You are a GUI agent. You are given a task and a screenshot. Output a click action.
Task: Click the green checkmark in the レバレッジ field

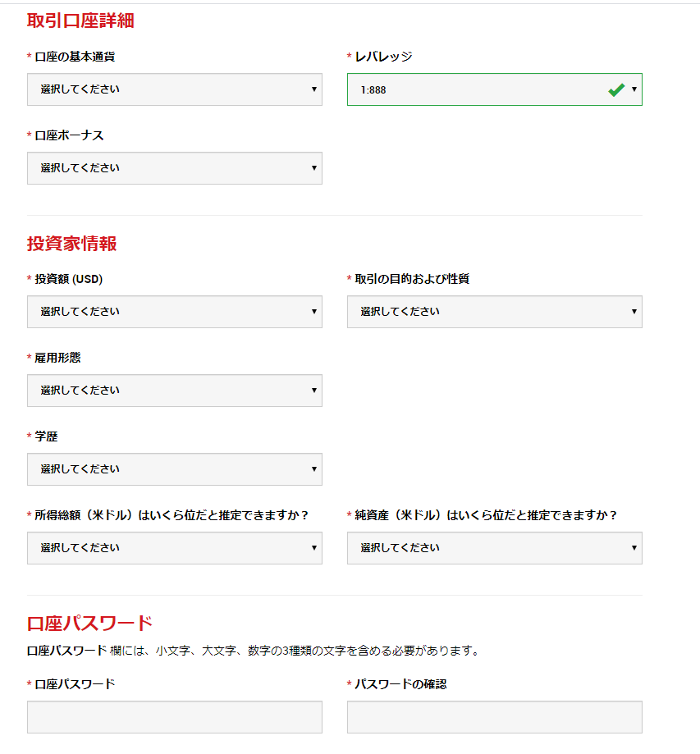tap(616, 89)
